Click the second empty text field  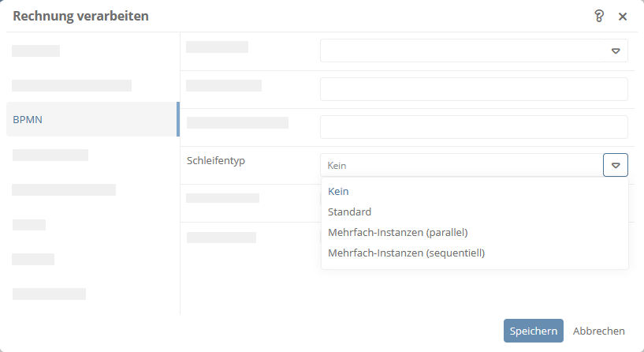pos(474,89)
